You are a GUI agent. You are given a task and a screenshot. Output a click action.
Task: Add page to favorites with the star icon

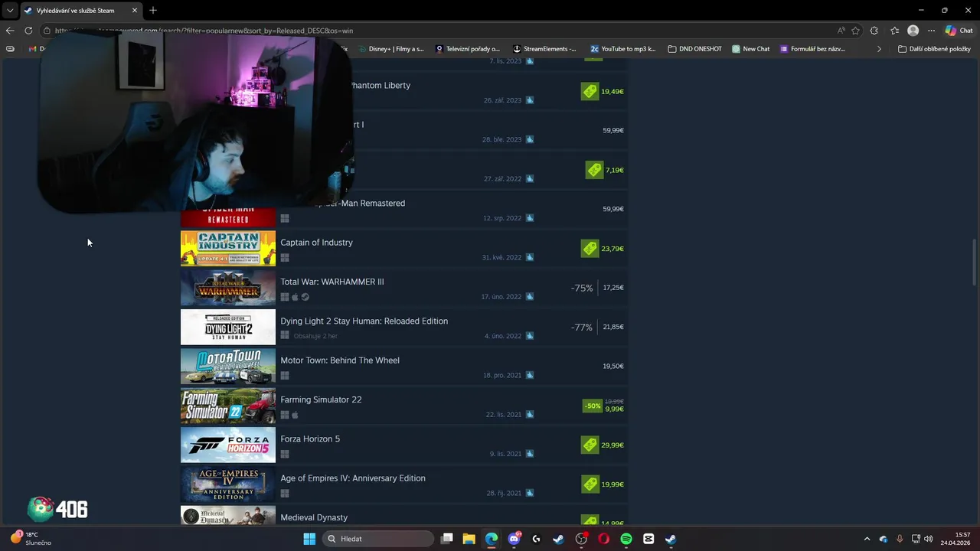click(x=855, y=31)
